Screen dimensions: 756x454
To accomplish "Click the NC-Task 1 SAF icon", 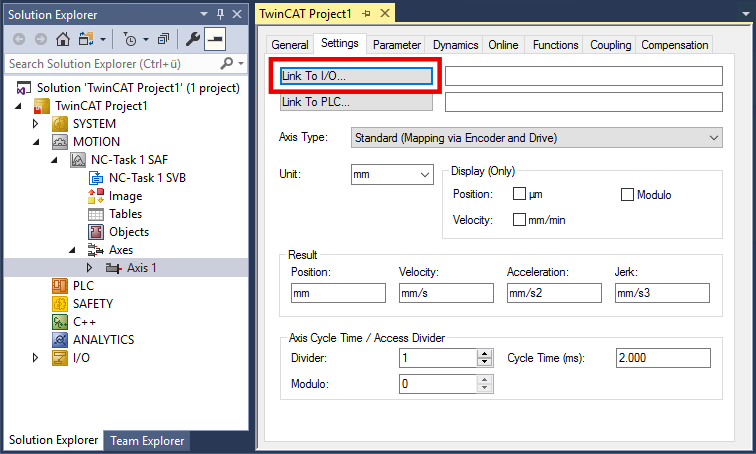I will (x=78, y=160).
